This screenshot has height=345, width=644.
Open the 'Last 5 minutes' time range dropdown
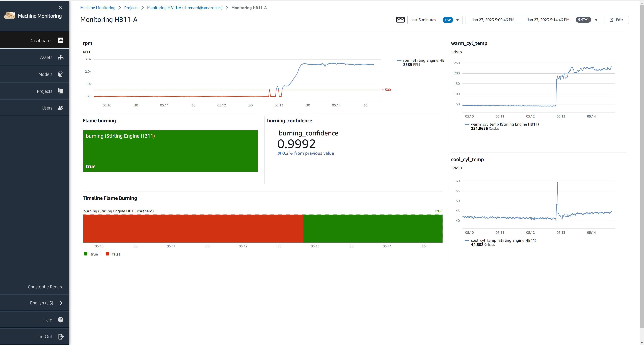(x=458, y=20)
